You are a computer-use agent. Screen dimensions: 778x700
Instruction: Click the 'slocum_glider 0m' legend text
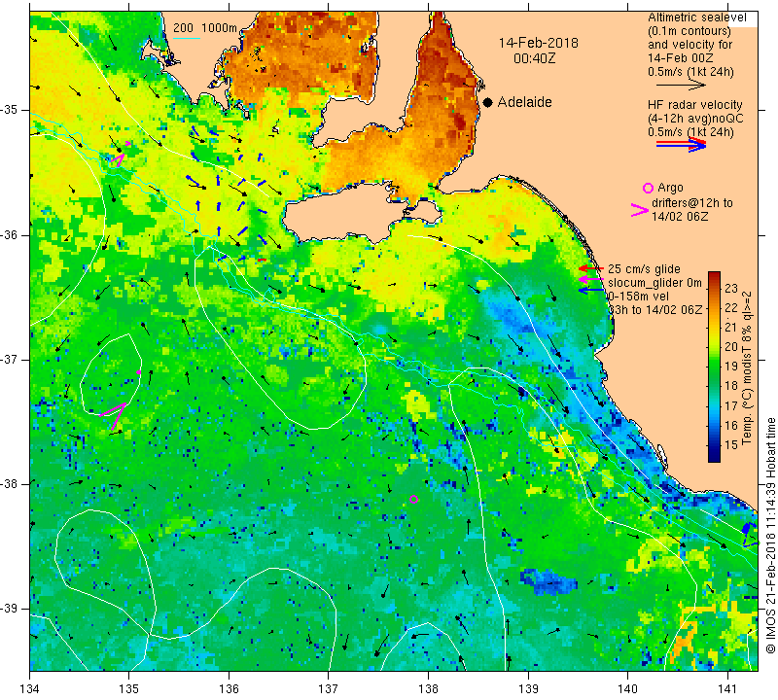[654, 283]
